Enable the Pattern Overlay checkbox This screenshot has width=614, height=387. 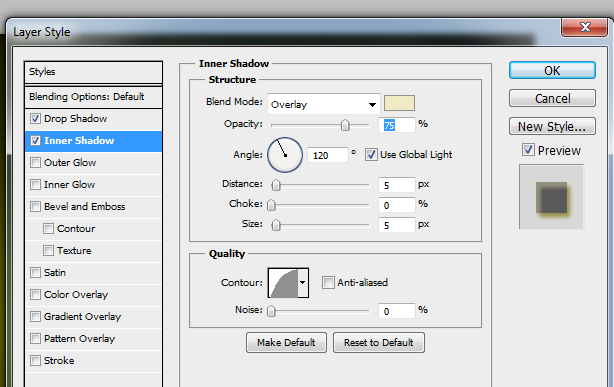click(35, 338)
